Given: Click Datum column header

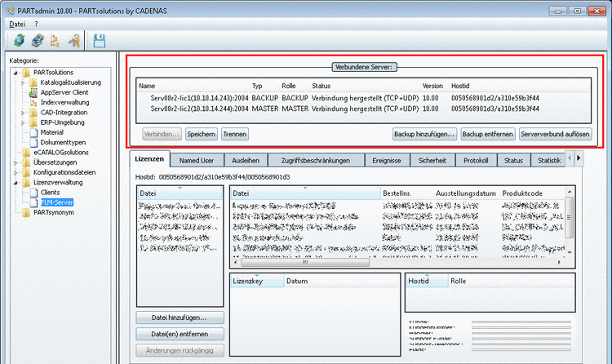Looking at the screenshot, I should click(342, 282).
